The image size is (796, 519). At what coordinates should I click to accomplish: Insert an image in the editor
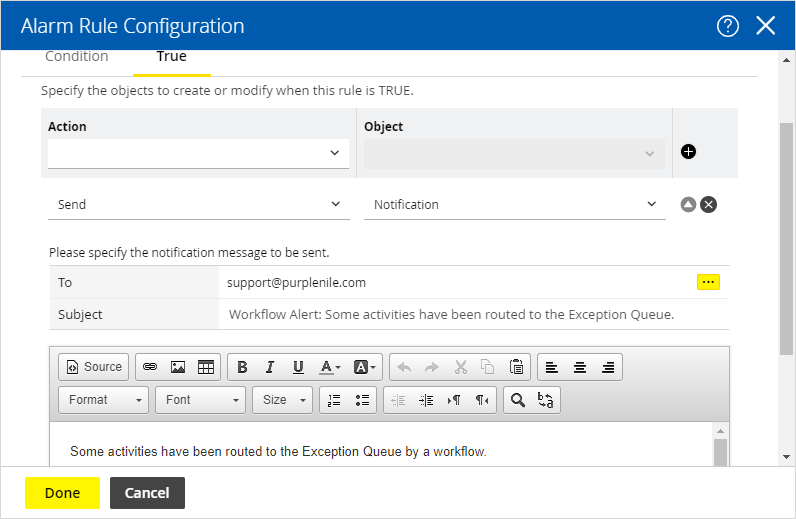point(178,367)
